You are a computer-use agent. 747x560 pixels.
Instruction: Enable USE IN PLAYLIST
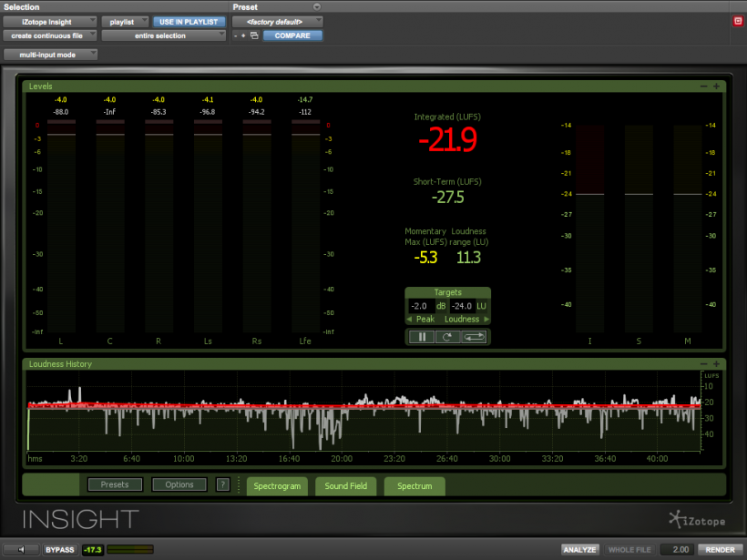(189, 21)
